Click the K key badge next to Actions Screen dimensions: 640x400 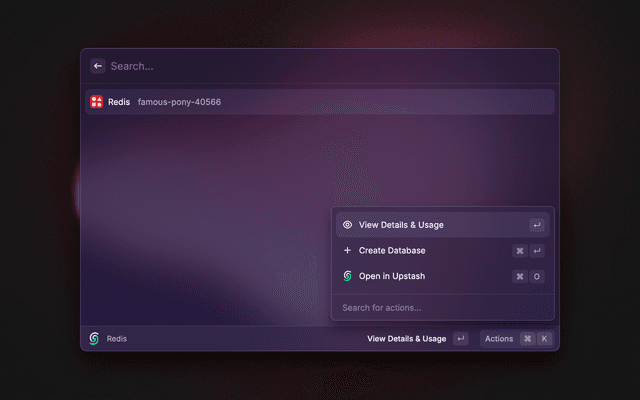click(x=544, y=339)
